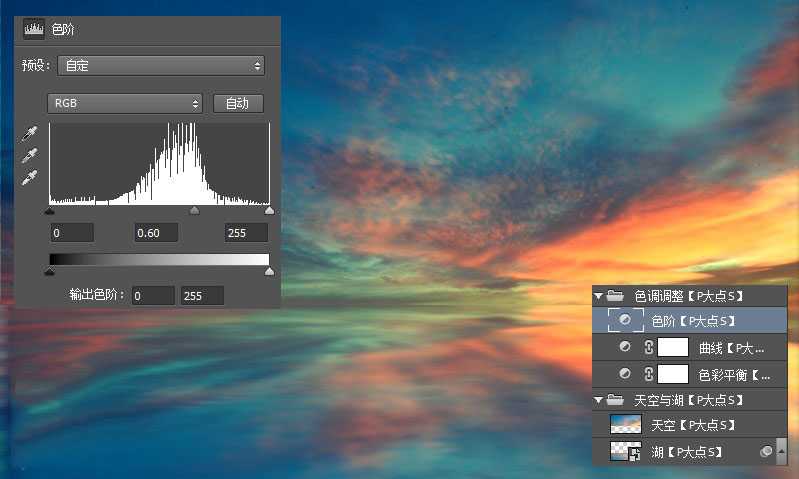Screen dimensions: 799x479
Task: Click the 色阶 adjustment layer icon
Action: [x=626, y=321]
